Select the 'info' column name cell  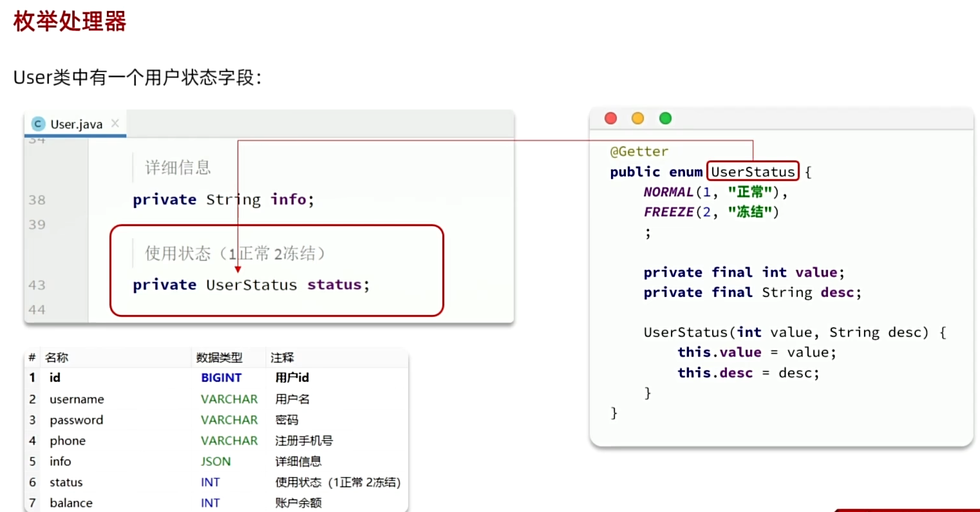(61, 461)
